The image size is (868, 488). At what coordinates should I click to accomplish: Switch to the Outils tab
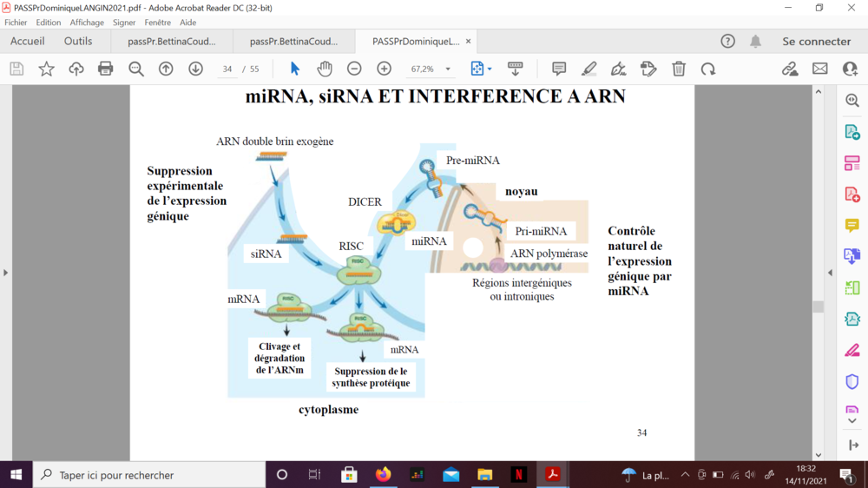(78, 41)
